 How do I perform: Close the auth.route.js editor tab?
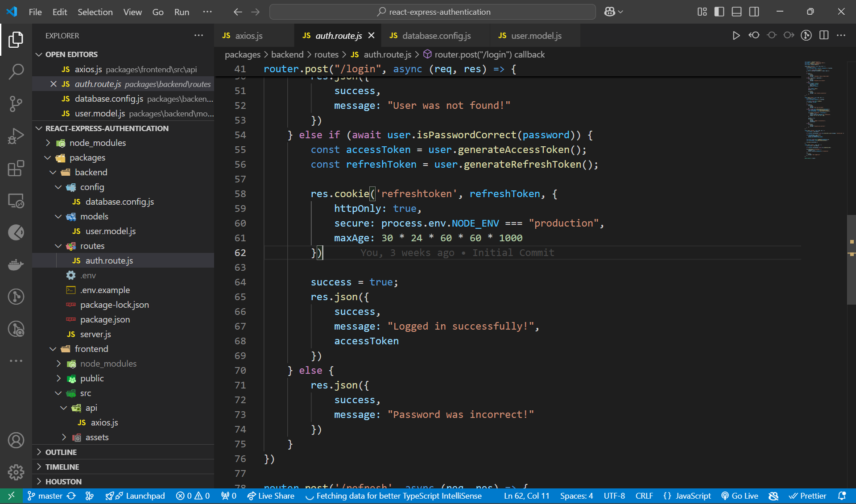(x=371, y=35)
